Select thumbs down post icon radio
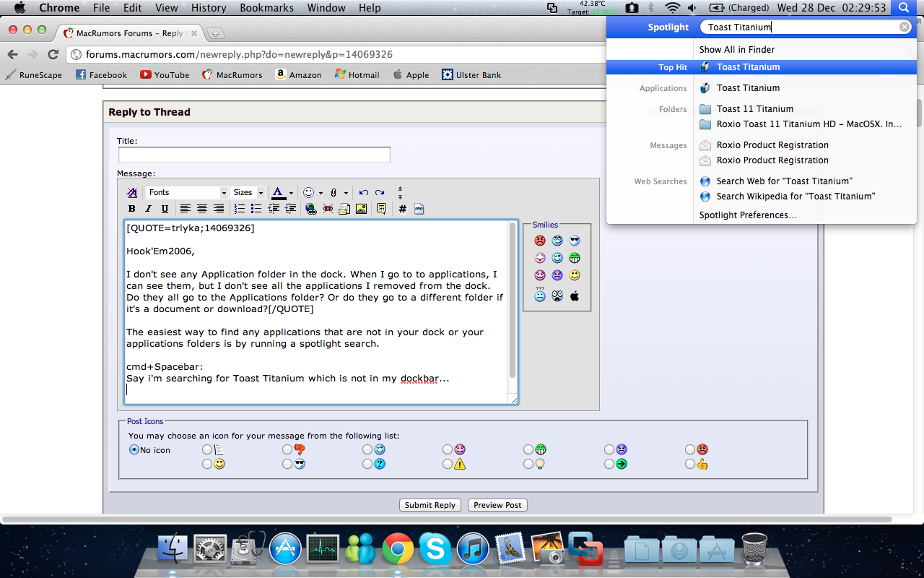 [x=287, y=449]
